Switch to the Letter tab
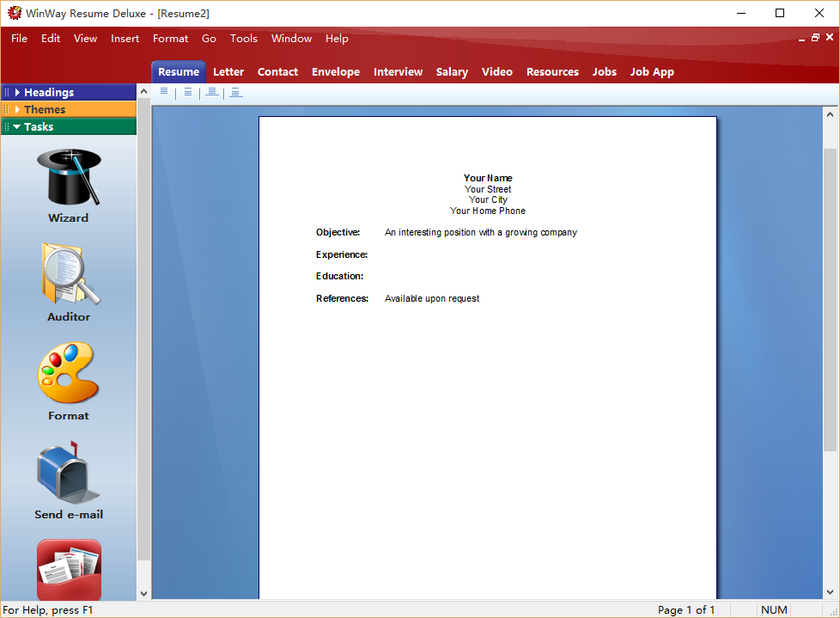840x618 pixels. pos(228,72)
